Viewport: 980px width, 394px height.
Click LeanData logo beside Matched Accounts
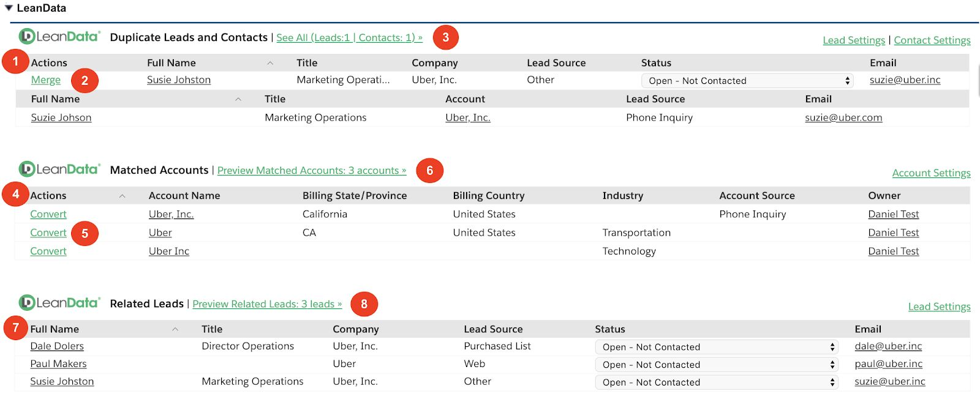(x=59, y=169)
